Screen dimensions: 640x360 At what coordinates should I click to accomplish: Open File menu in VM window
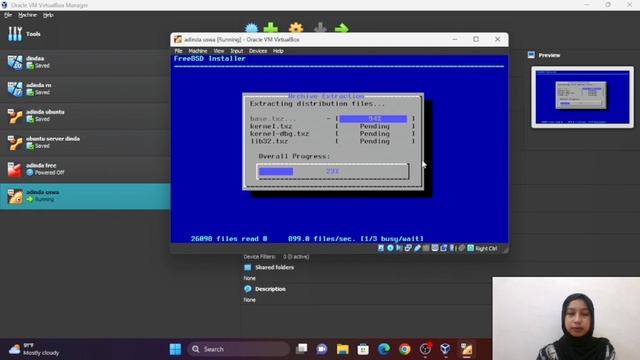[178, 51]
